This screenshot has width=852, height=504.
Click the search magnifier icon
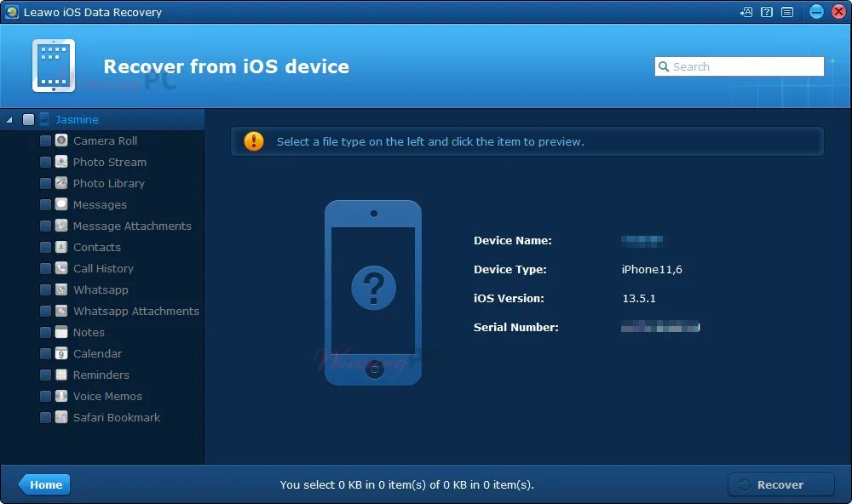pyautogui.click(x=664, y=66)
